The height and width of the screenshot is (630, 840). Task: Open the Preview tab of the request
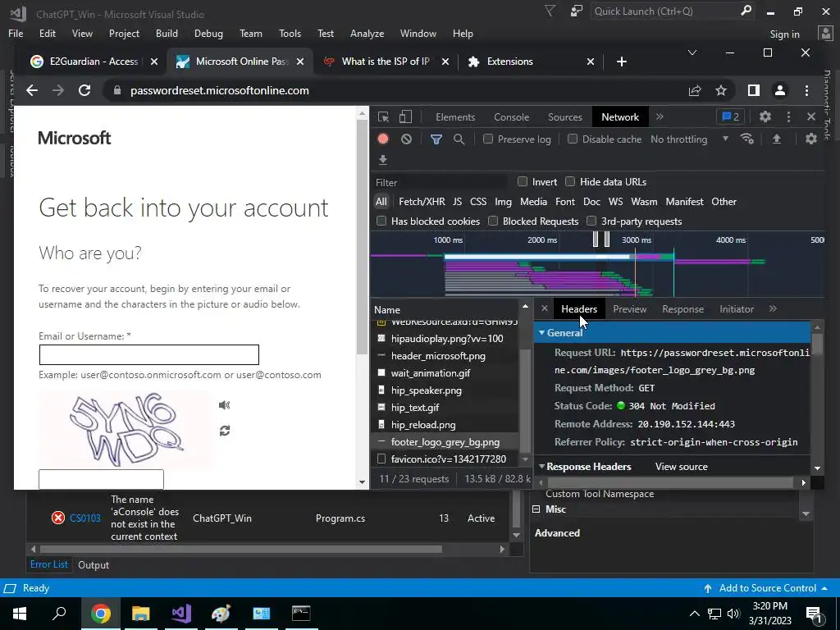tap(629, 309)
